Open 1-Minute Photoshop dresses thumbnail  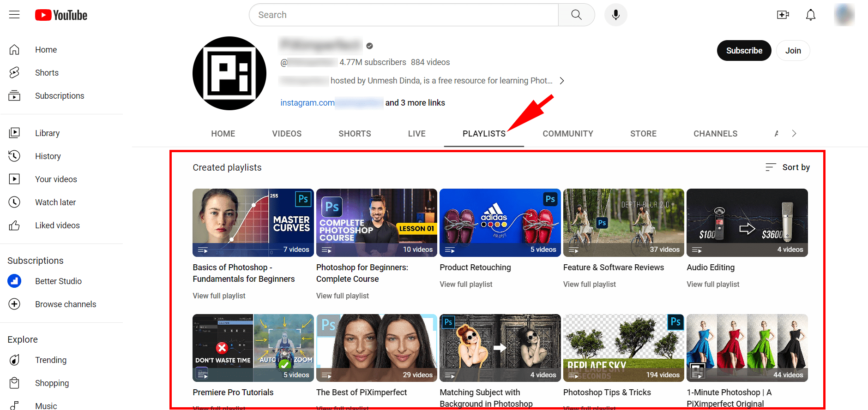tap(747, 348)
